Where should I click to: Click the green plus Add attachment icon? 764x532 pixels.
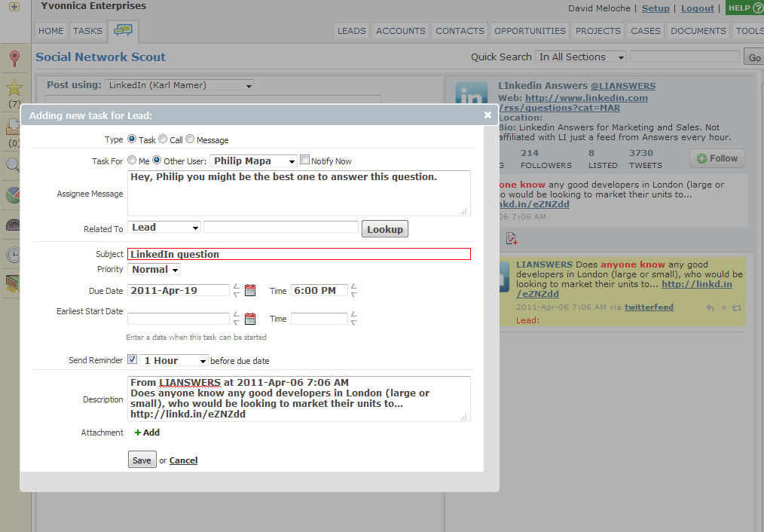point(138,433)
